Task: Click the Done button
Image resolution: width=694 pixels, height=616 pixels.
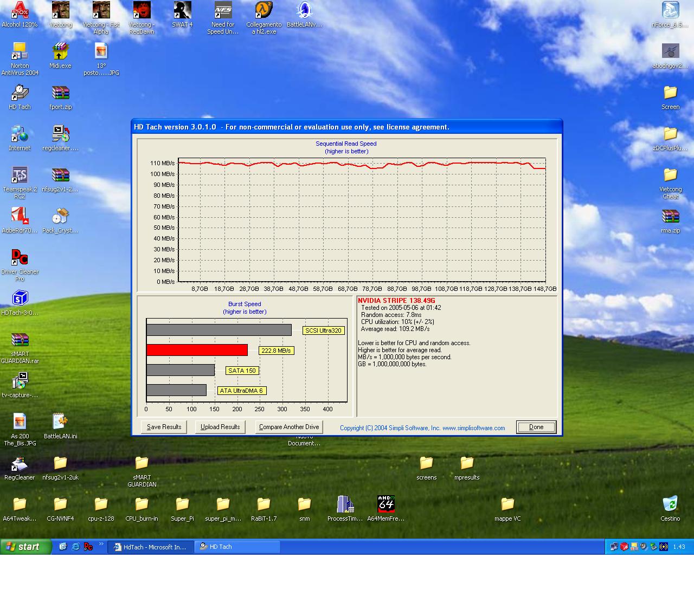Action: point(536,427)
